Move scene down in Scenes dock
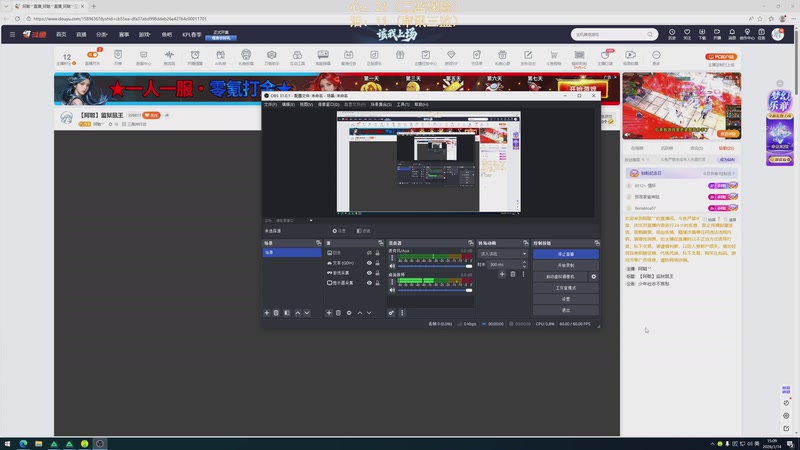Image resolution: width=800 pixels, height=450 pixels. pos(307,313)
